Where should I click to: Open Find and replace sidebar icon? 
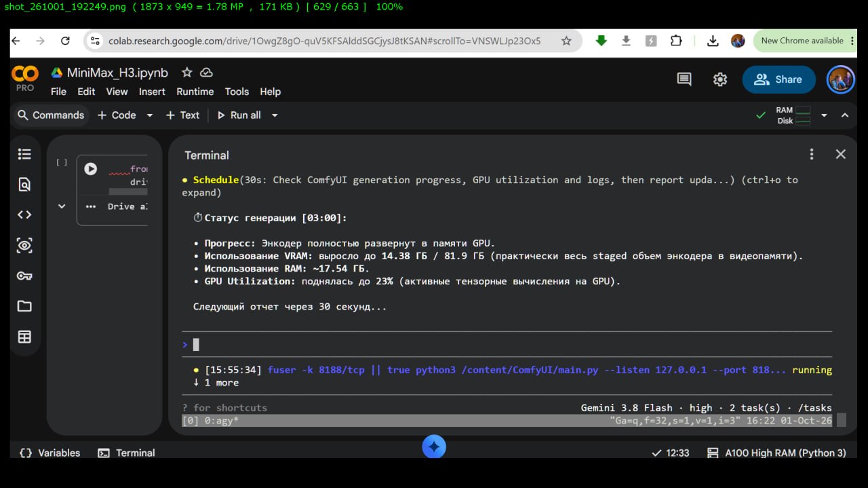(x=24, y=185)
